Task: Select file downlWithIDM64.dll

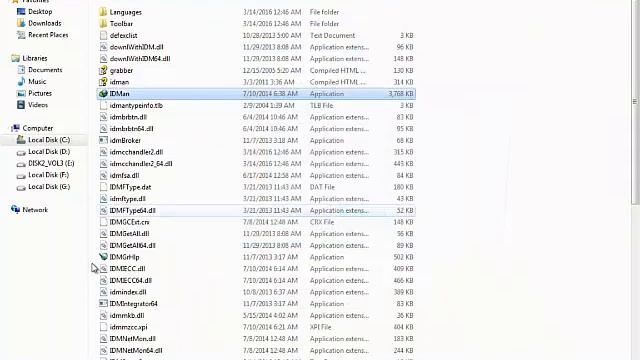Action: point(140,59)
